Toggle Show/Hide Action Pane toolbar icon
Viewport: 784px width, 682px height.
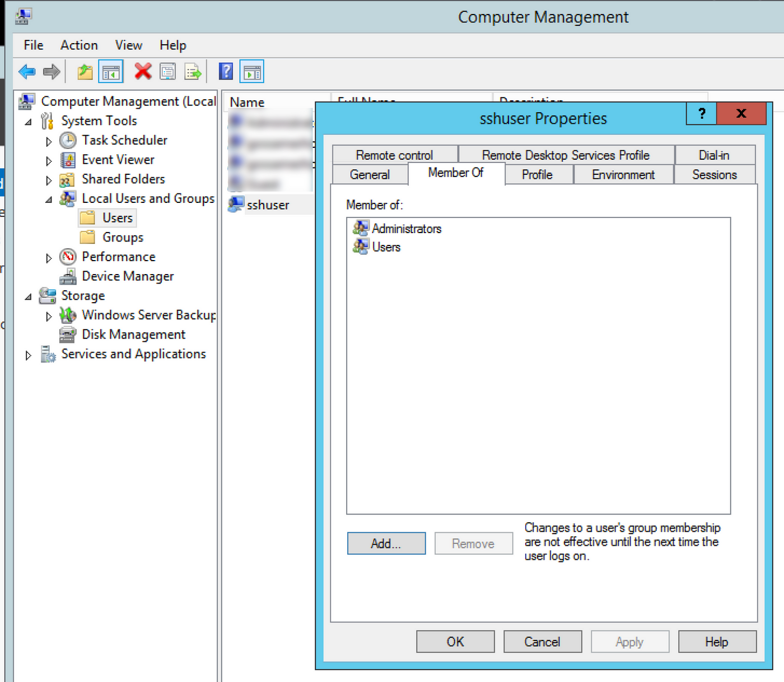[x=252, y=72]
